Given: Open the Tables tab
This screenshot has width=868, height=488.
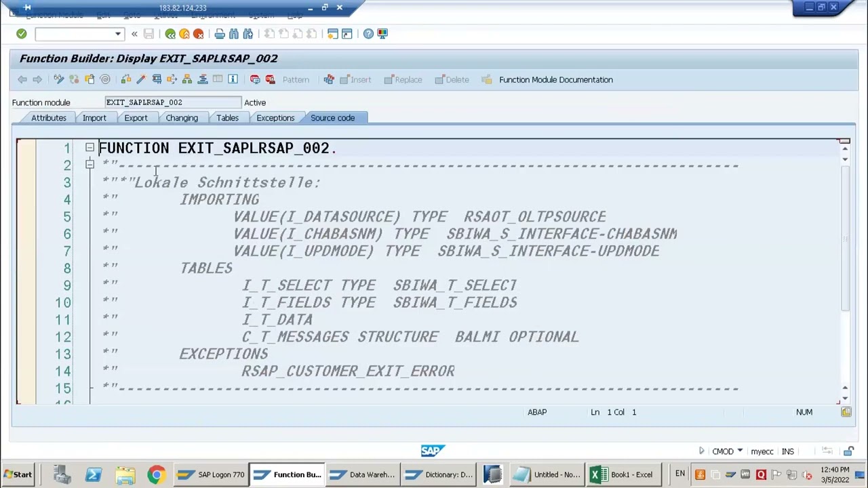Looking at the screenshot, I should point(227,118).
